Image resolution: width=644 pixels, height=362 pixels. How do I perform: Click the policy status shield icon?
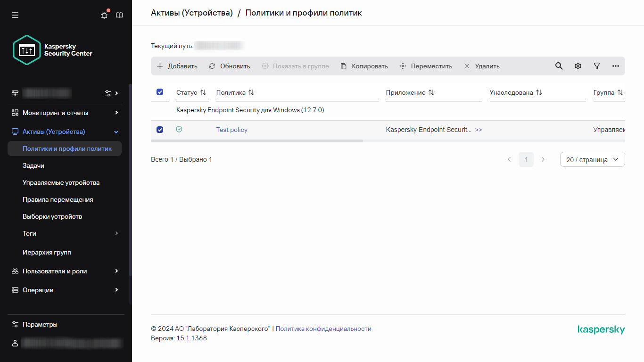pyautogui.click(x=179, y=129)
